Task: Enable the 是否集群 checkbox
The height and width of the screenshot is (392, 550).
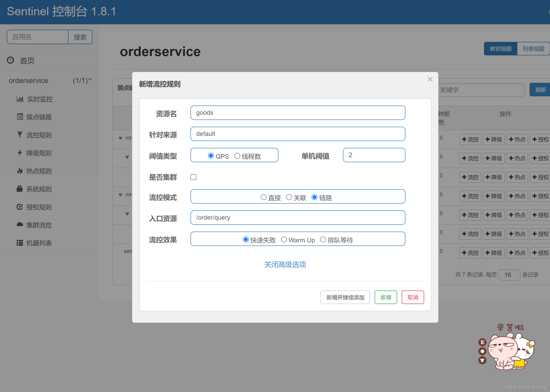Action: coord(193,177)
